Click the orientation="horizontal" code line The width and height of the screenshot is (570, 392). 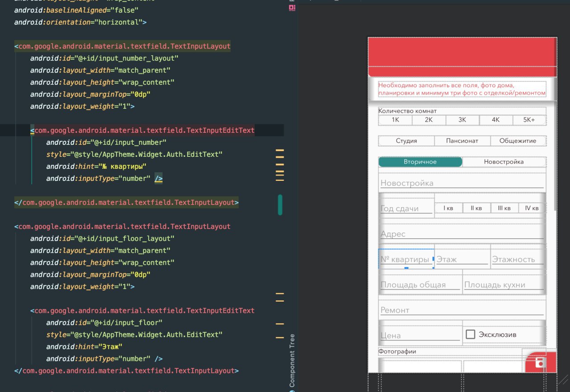click(x=81, y=22)
